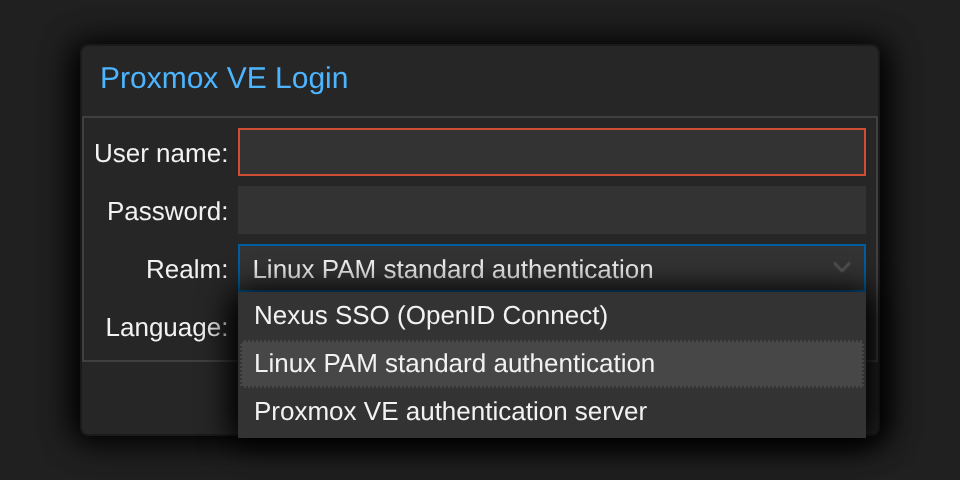This screenshot has width=960, height=480.
Task: Select Nexus SSO (OpenID Connect) realm
Action: [552, 316]
